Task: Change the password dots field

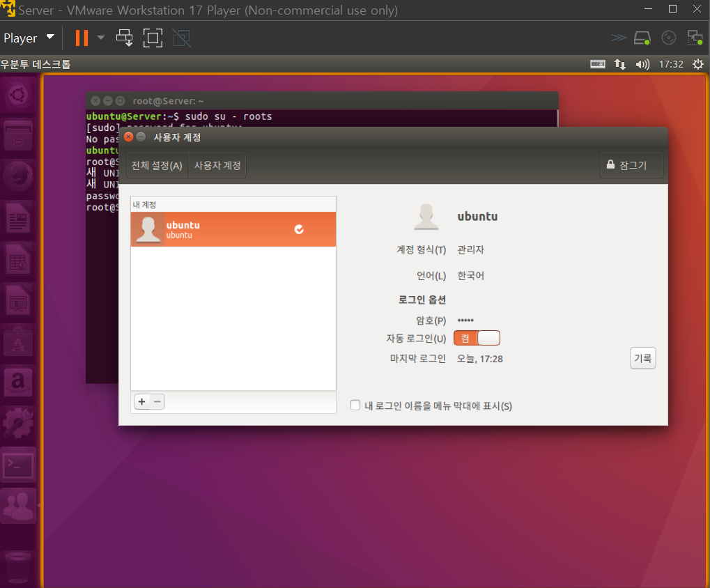Action: coord(465,320)
